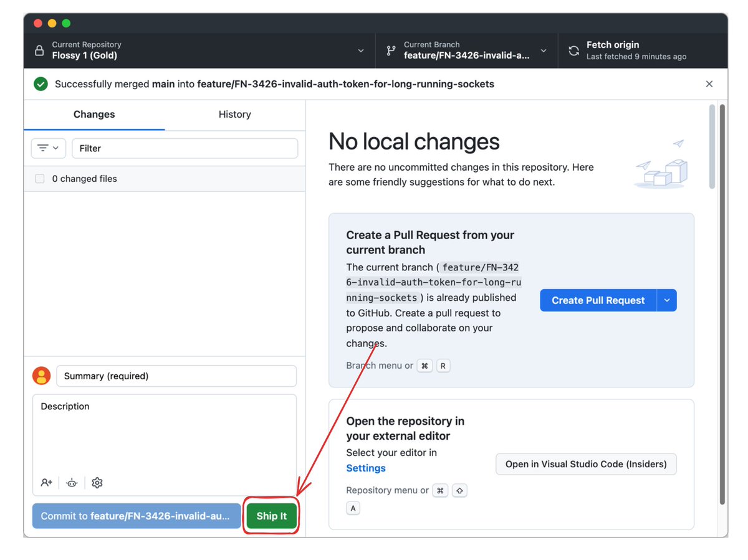Screen dimensions: 748x560
Task: Toggle the 0 changed files checkbox
Action: [x=40, y=179]
